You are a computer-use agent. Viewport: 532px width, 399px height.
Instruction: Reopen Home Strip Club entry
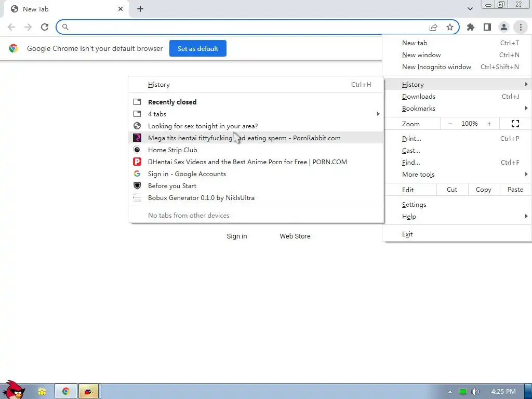click(256, 150)
